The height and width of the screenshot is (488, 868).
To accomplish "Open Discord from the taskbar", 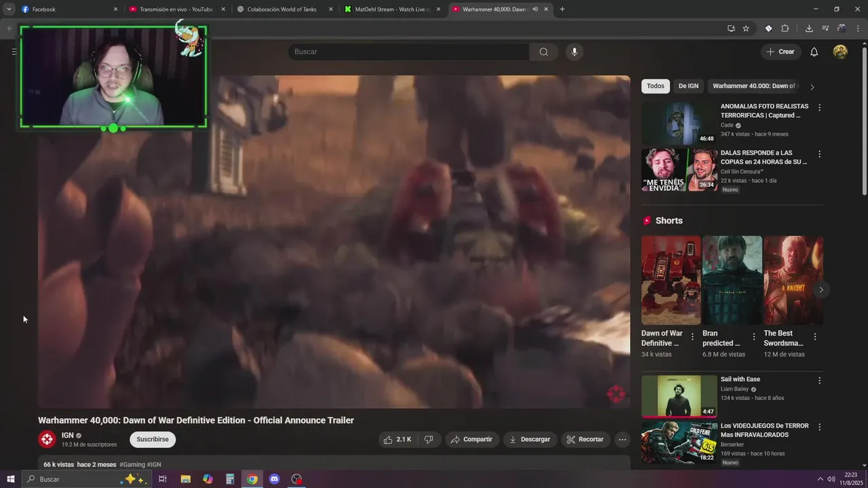I will pos(274,479).
